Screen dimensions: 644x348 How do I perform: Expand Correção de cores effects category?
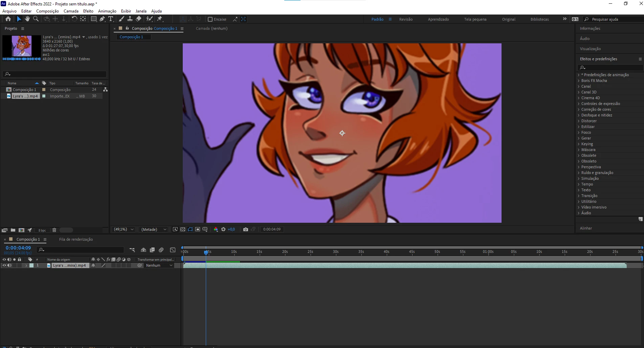579,109
